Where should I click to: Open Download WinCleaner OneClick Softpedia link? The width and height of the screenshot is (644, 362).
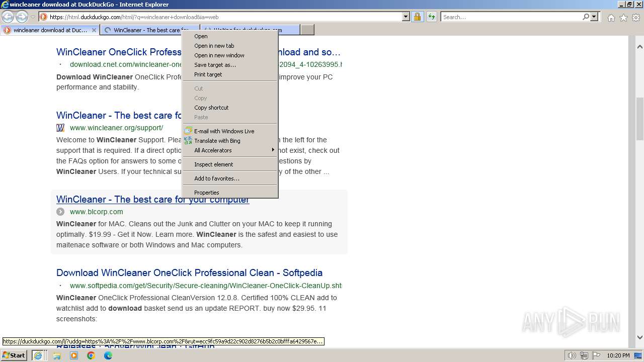(189, 273)
